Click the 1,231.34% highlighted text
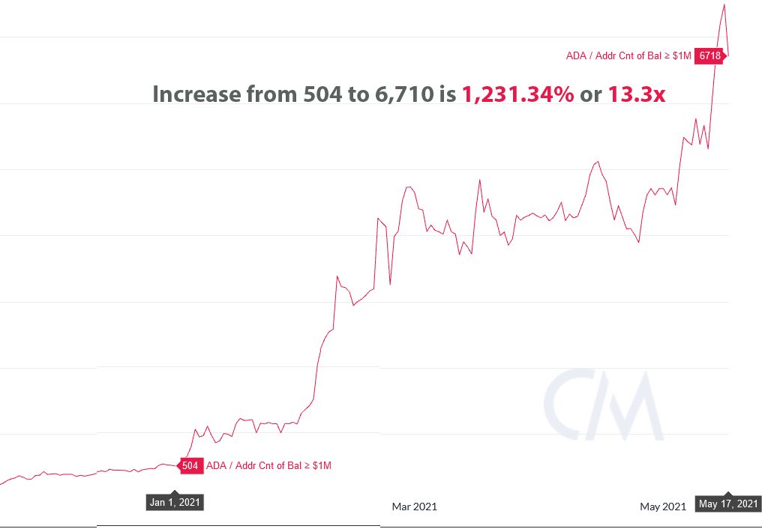This screenshot has width=762, height=532. click(x=517, y=94)
